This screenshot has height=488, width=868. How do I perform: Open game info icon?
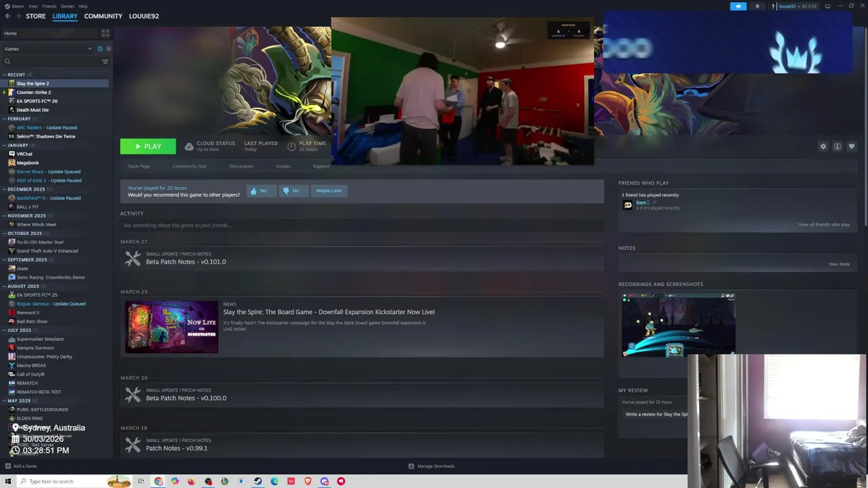point(837,146)
